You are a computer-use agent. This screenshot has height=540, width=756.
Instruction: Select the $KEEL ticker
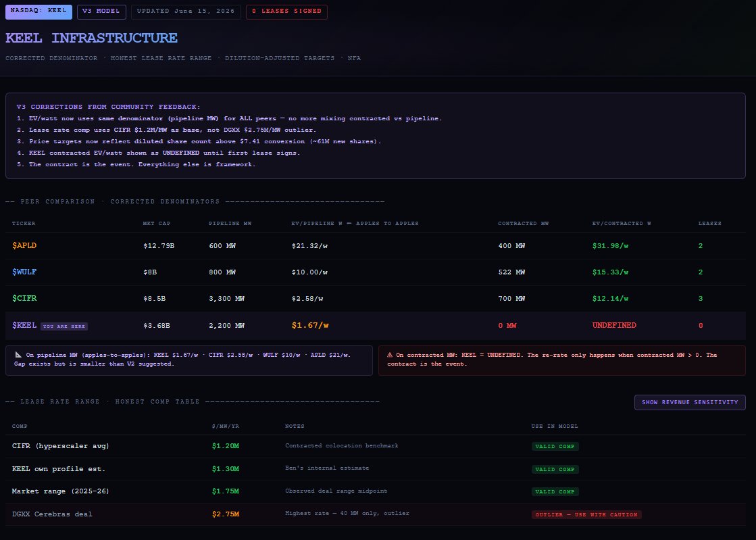(24, 326)
